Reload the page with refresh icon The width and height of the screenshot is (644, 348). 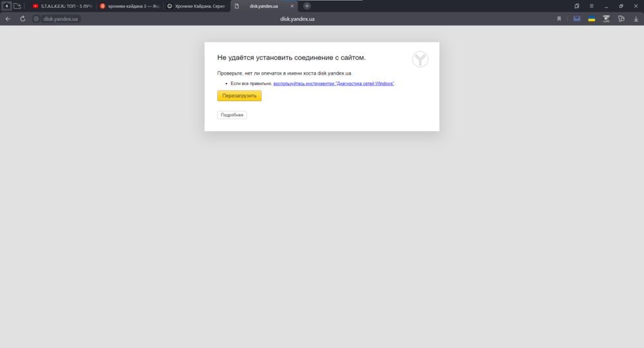[23, 19]
